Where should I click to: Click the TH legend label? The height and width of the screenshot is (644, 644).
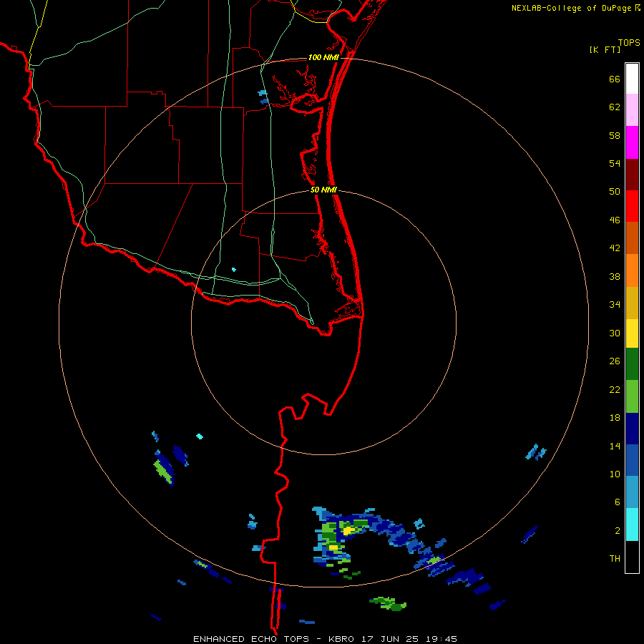tap(615, 559)
